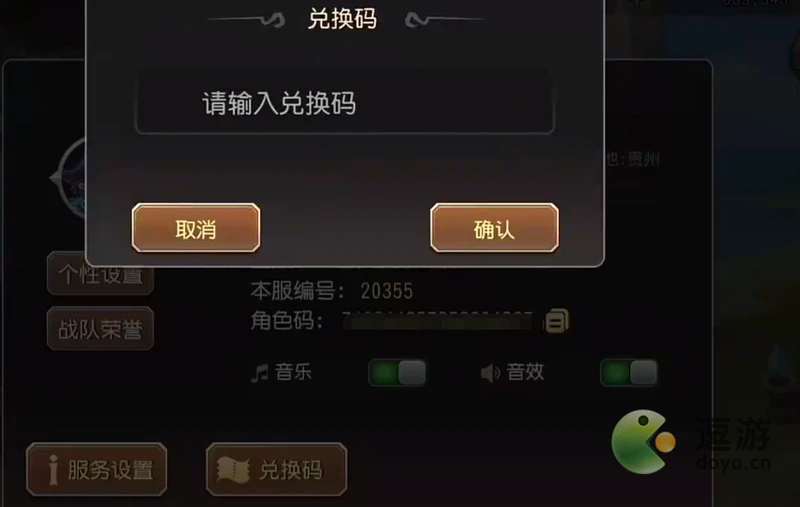Open the 个性设置 panel
The width and height of the screenshot is (800, 507).
tap(101, 276)
